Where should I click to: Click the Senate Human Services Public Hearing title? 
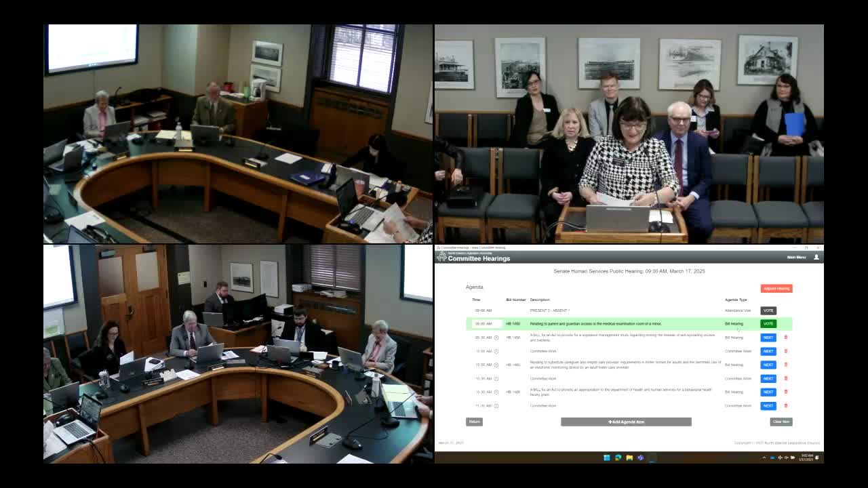pyautogui.click(x=629, y=271)
